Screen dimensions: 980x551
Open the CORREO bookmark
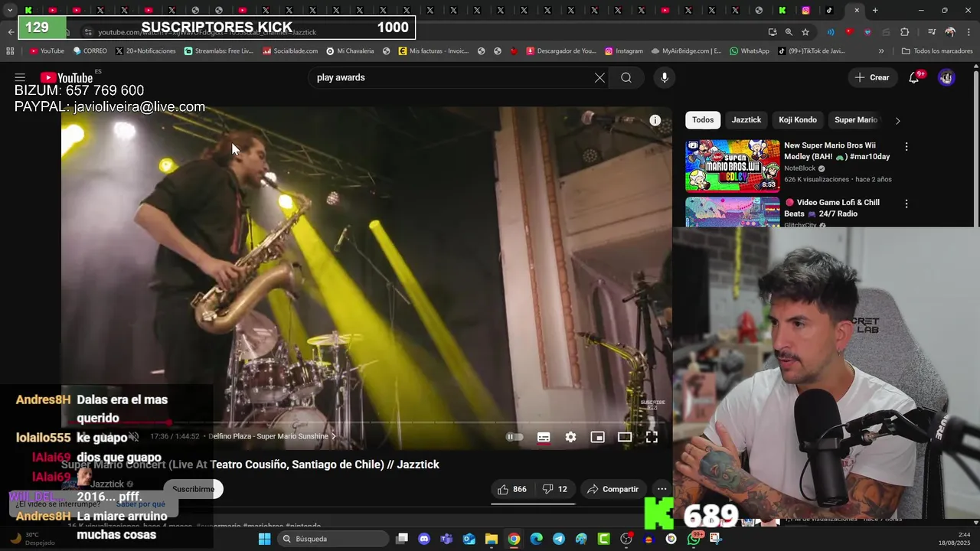(90, 51)
